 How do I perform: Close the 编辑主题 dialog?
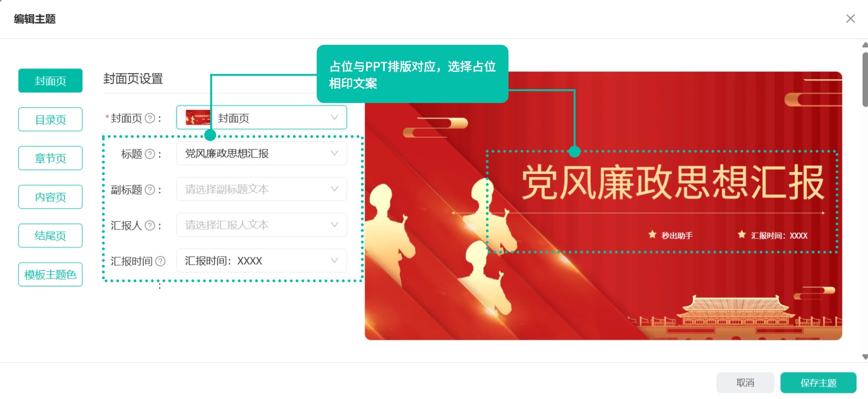[x=850, y=18]
